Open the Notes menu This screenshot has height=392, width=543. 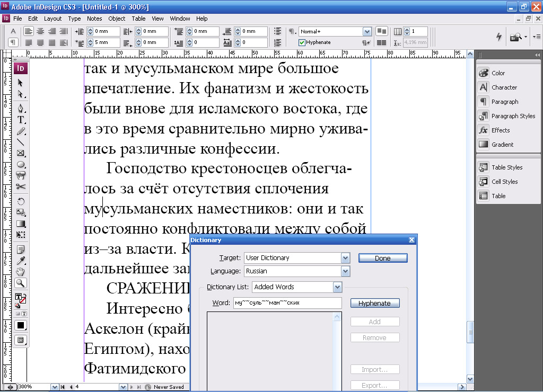tap(94, 19)
